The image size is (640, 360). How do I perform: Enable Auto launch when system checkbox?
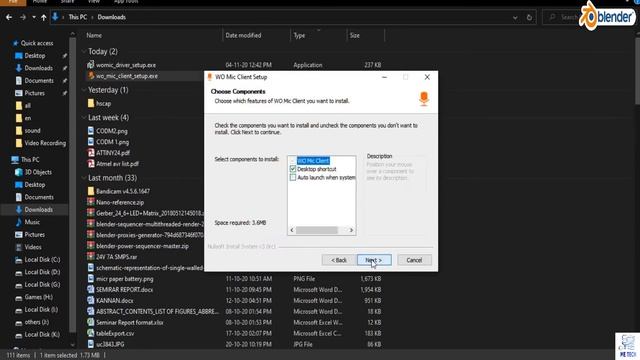(293, 178)
